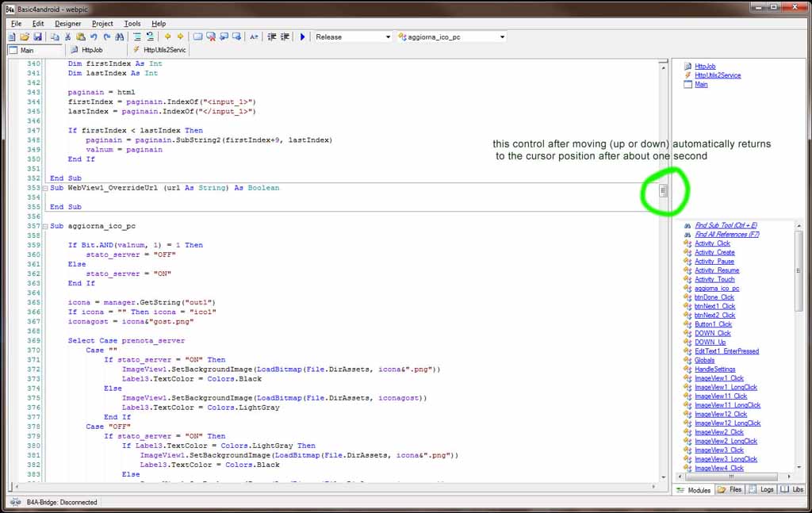Click the New file toolbar icon
The height and width of the screenshot is (513, 812).
pos(12,36)
